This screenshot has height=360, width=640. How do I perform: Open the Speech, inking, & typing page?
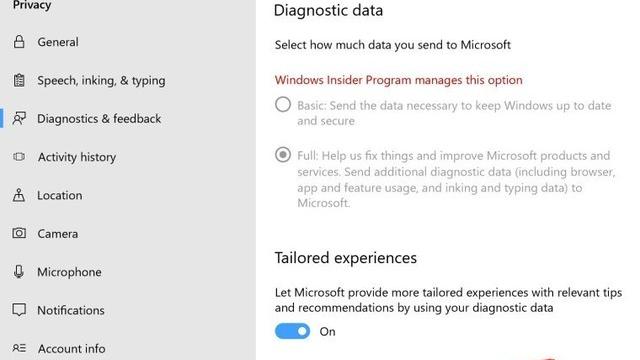pyautogui.click(x=101, y=80)
